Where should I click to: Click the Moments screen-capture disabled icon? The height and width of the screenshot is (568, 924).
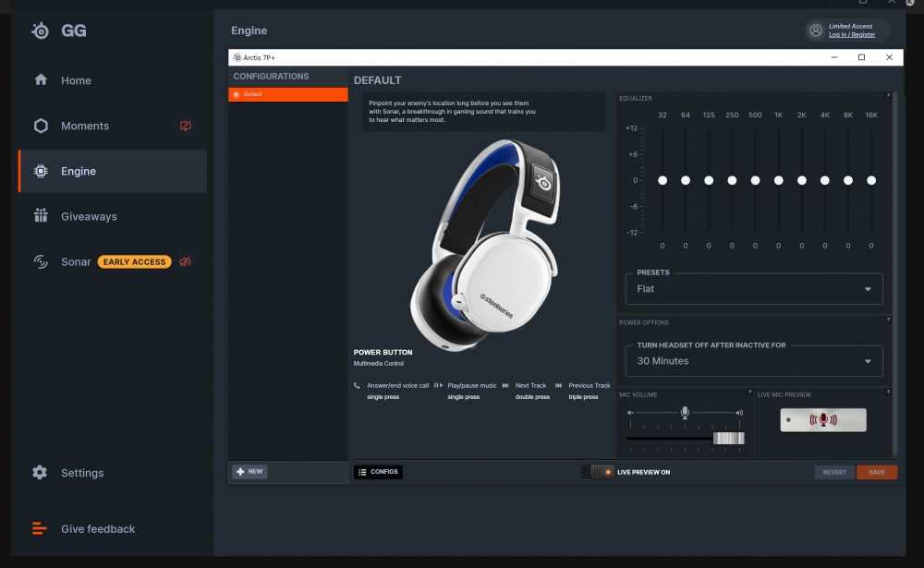[186, 126]
